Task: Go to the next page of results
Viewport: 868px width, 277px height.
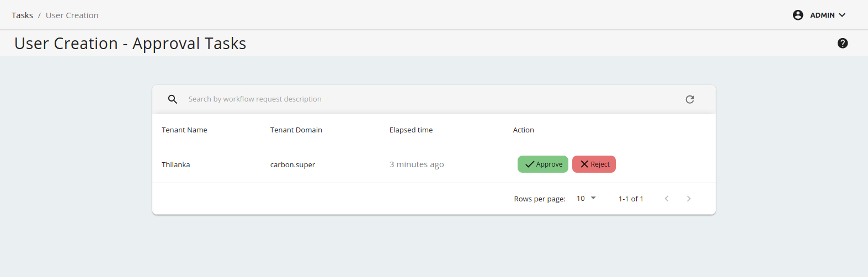Action: point(688,199)
